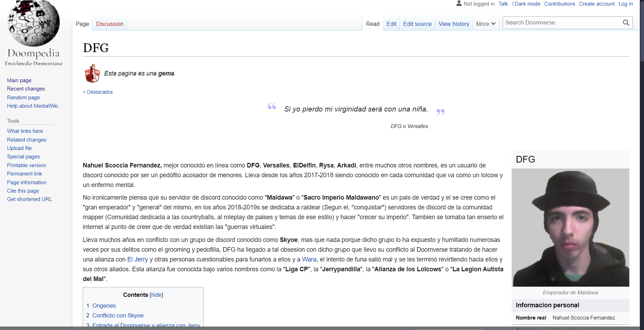The height and width of the screenshot is (330, 644).
Task: Jump to Conflicto con Skyoe section
Action: (x=118, y=316)
